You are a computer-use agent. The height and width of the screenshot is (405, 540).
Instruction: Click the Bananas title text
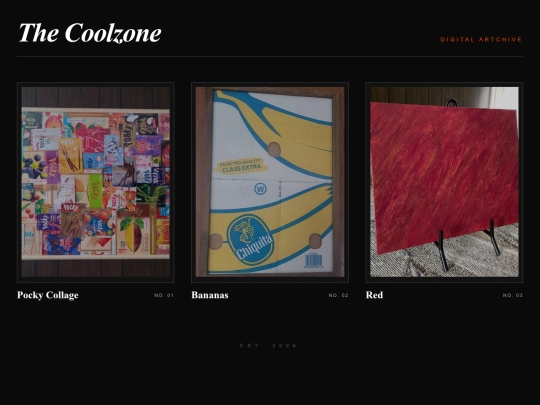210,295
